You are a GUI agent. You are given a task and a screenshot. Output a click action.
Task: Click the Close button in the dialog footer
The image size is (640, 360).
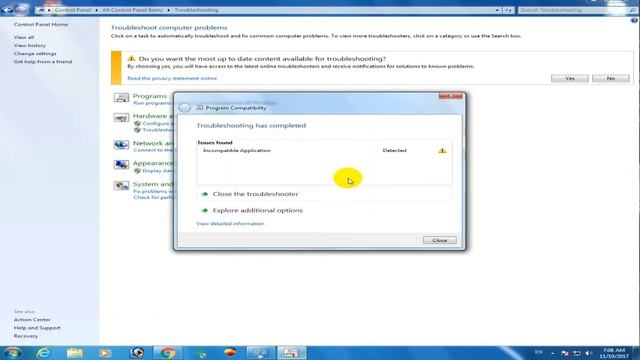click(x=440, y=240)
